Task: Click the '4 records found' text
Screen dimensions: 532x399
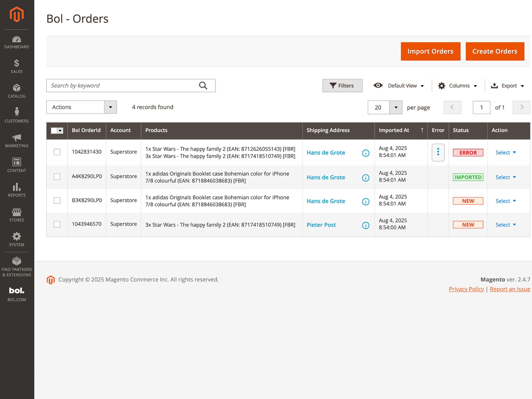Action: 153,107
